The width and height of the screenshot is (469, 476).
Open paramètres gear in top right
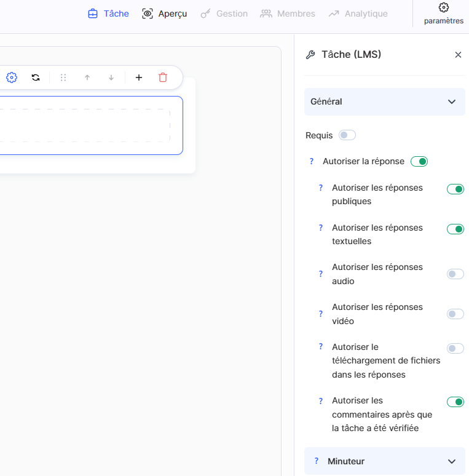[x=443, y=13]
